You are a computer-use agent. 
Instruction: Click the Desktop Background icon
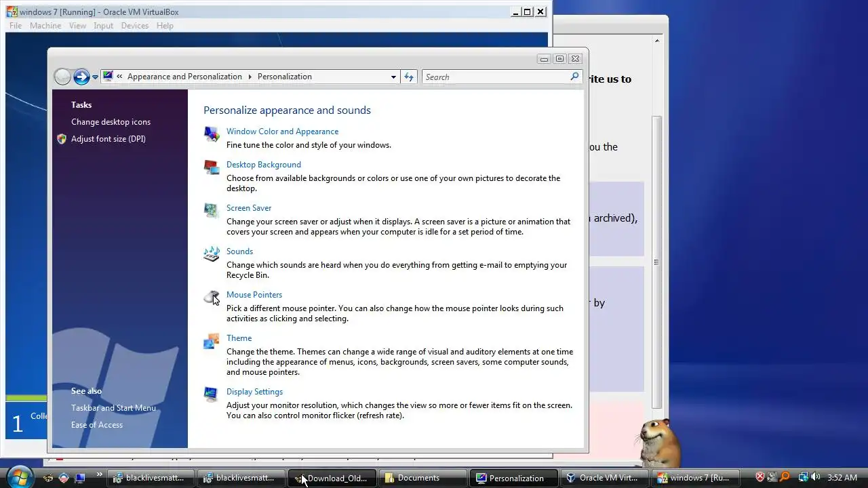pyautogui.click(x=212, y=167)
